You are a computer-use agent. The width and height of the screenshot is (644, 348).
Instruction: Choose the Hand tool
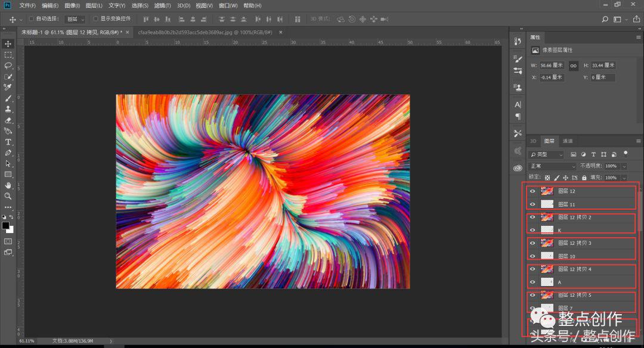tap(8, 185)
